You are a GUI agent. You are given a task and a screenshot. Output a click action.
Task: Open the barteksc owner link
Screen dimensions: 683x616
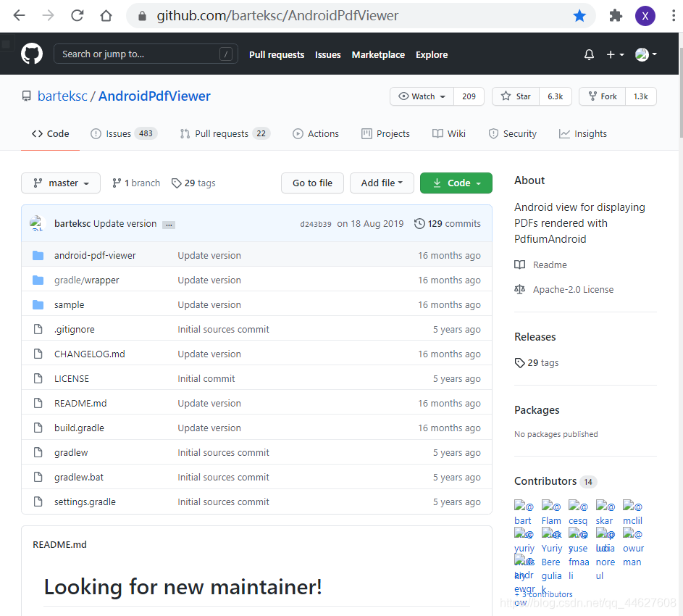[62, 96]
